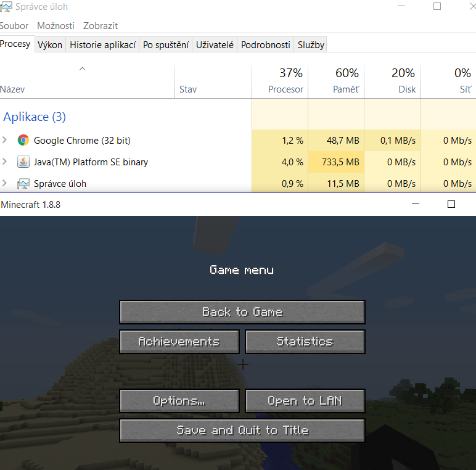476x470 pixels.
Task: Select Správce úloh name in process list
Action: pyautogui.click(x=60, y=183)
